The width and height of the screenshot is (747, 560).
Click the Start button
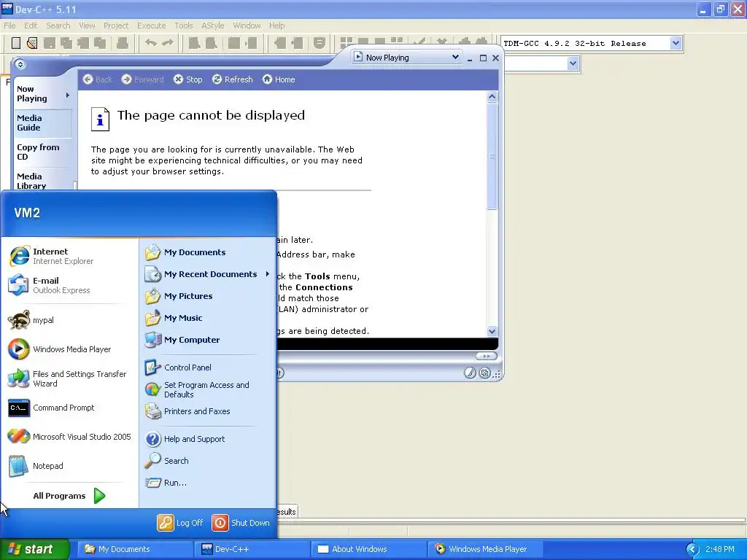tap(34, 549)
